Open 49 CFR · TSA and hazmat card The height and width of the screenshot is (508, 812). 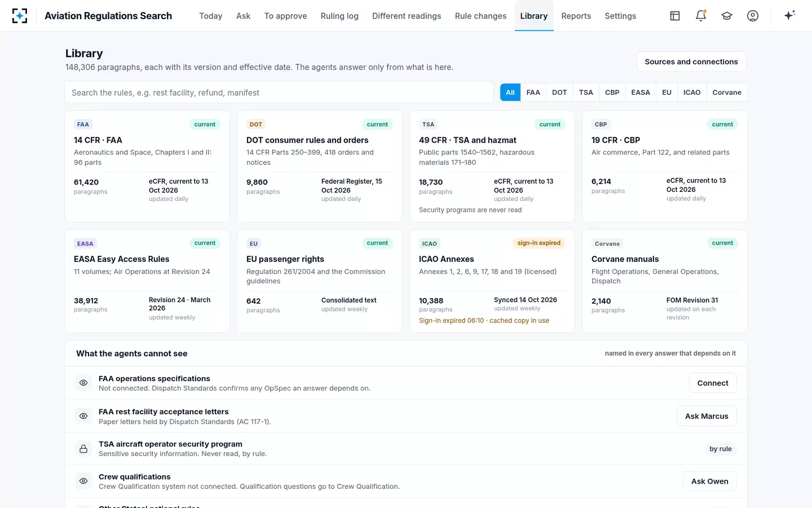tap(492, 167)
